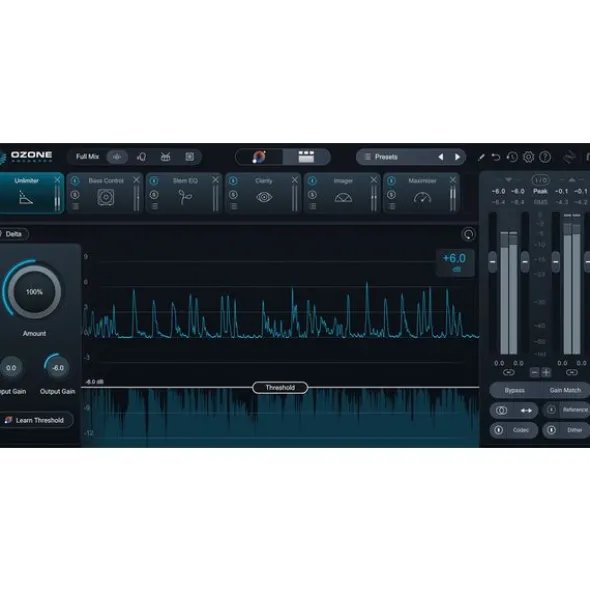Click the +6.0 dB readout
The width and height of the screenshot is (590, 591).
click(x=455, y=262)
